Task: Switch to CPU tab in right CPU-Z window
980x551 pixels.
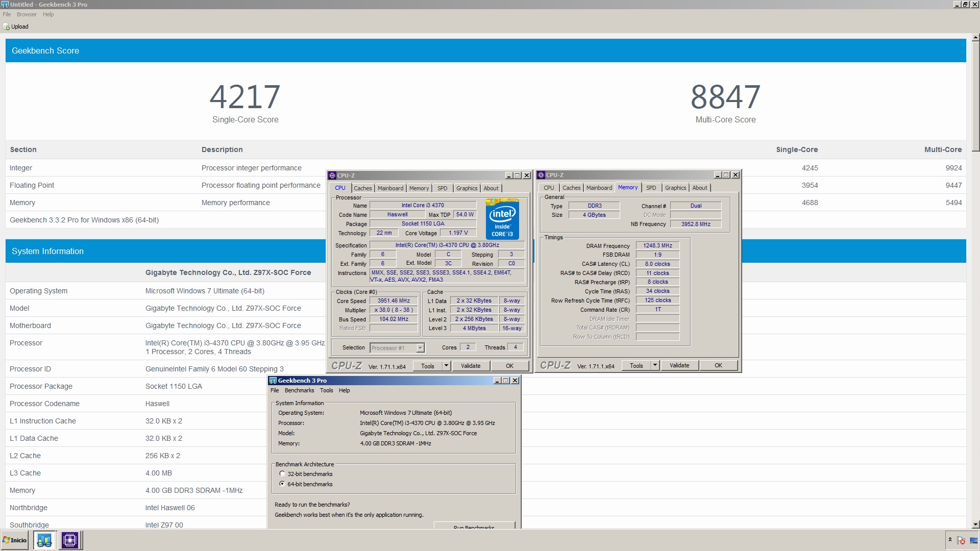Action: [549, 188]
